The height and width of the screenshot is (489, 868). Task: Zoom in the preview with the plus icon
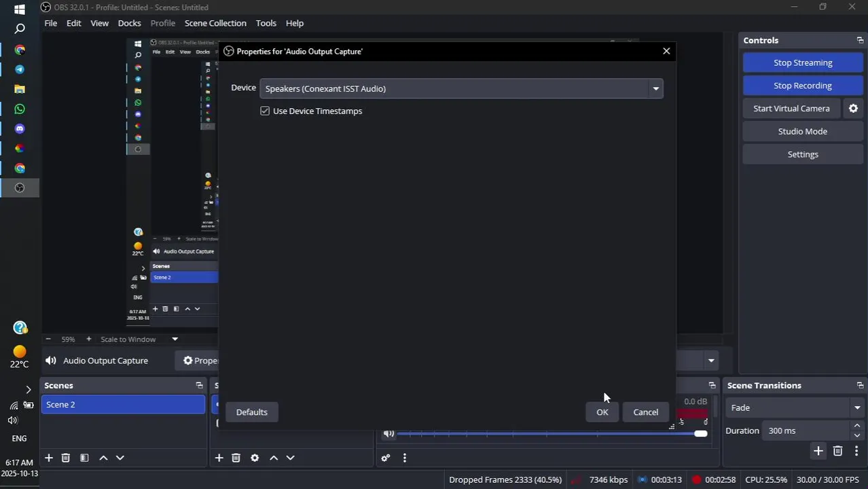[88, 340]
